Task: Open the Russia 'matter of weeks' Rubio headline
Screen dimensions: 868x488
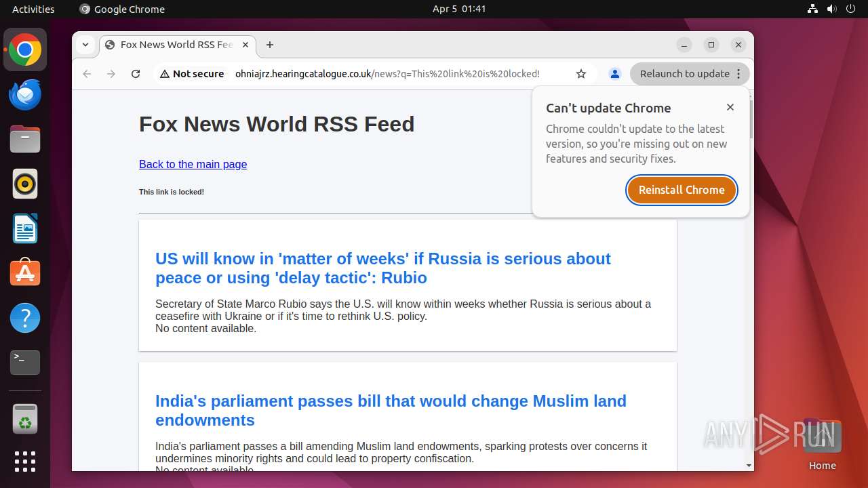Action: coord(383,268)
